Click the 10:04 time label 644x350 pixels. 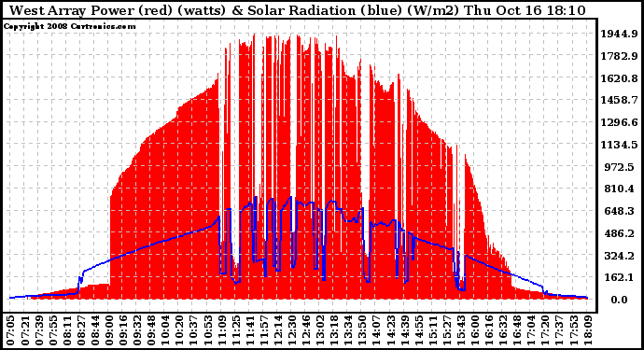(165, 330)
